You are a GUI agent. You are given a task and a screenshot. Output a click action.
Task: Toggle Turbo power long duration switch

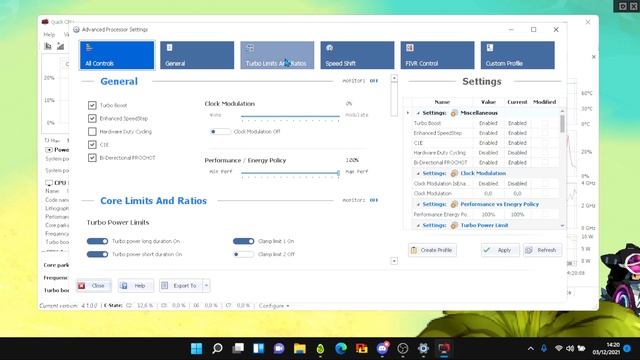[97, 241]
